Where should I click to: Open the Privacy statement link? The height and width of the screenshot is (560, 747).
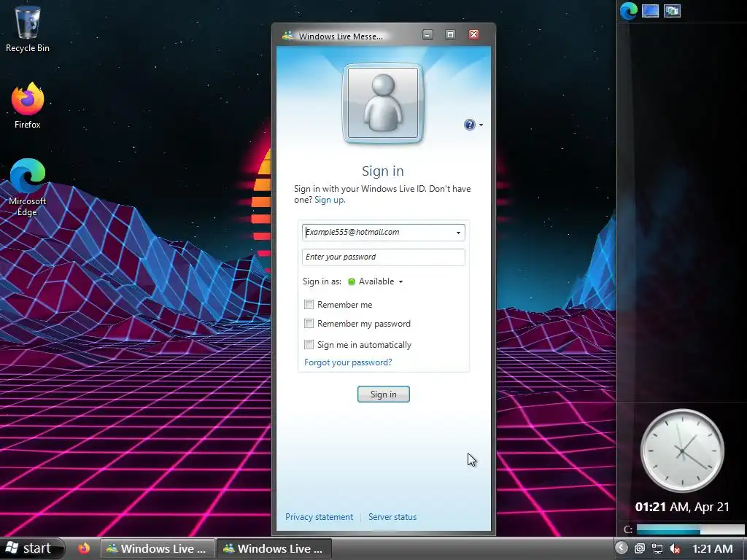coord(320,517)
